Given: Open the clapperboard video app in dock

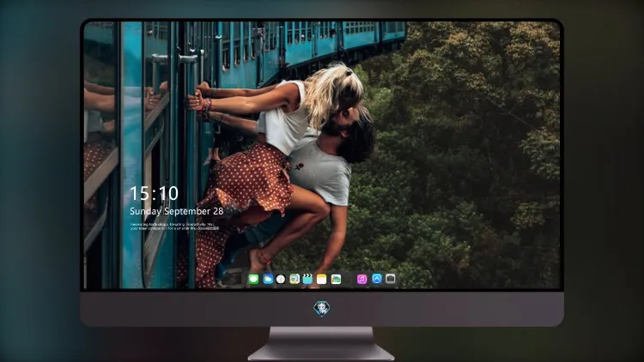Looking at the screenshot, I should pyautogui.click(x=307, y=279).
